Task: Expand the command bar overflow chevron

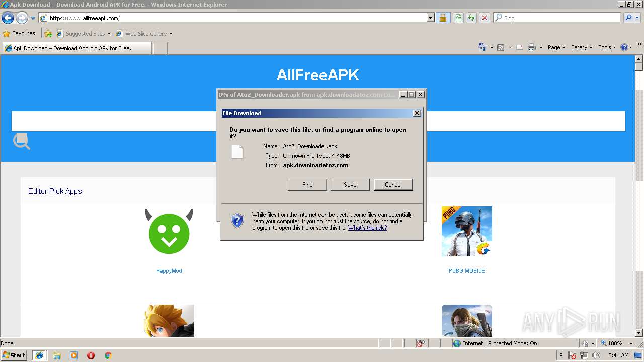Action: (640, 45)
